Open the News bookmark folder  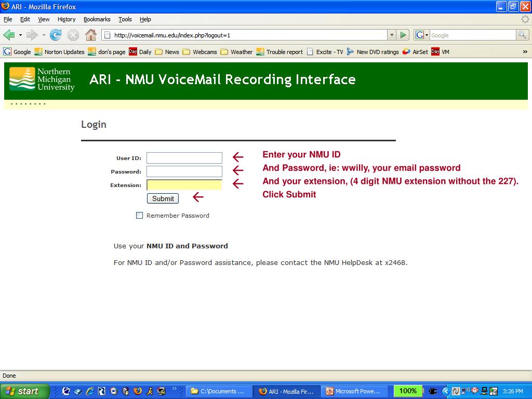point(167,52)
